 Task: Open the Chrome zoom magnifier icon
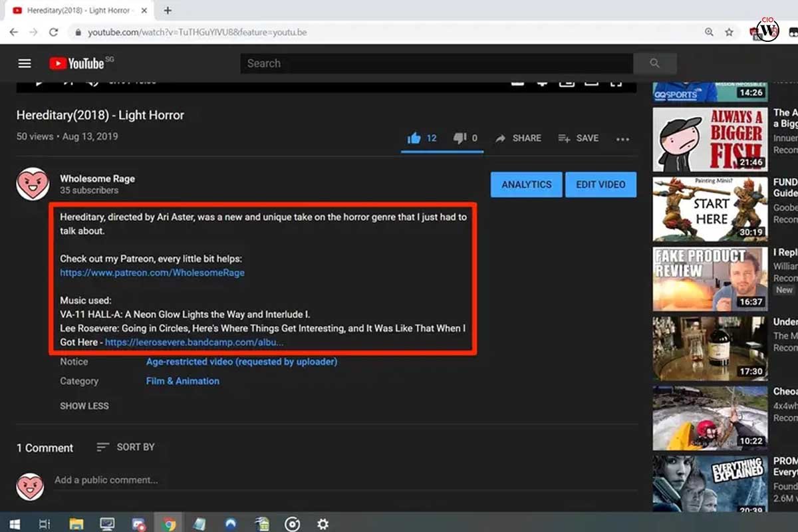click(x=710, y=32)
